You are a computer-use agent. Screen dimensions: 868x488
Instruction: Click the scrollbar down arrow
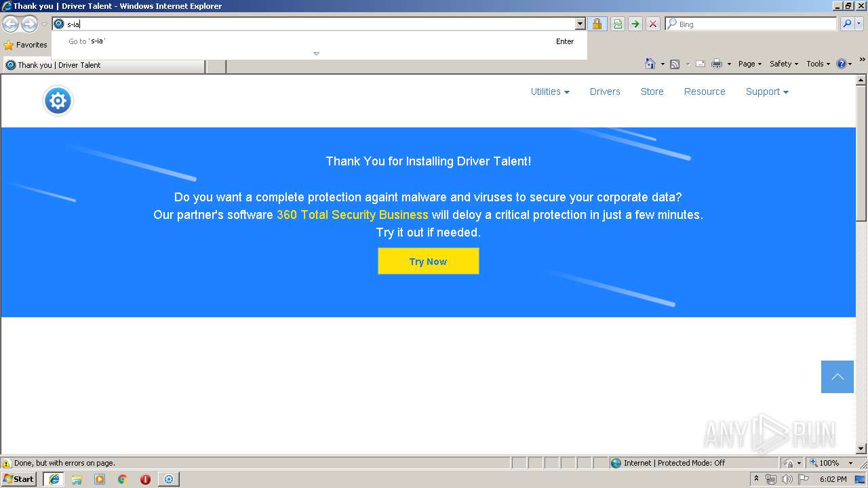point(861,449)
